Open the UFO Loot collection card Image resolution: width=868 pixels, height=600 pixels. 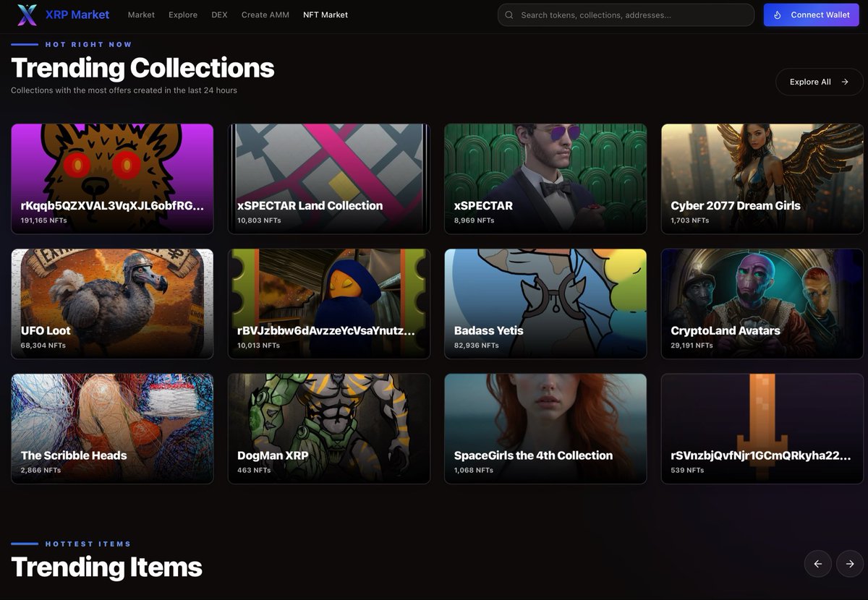(x=112, y=304)
